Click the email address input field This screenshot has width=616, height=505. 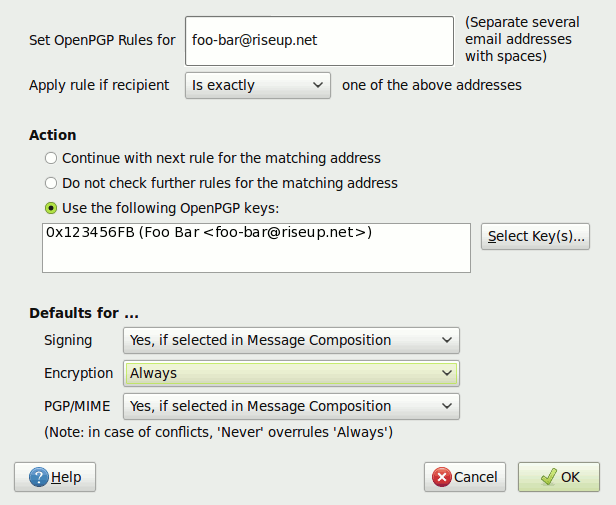click(x=319, y=40)
